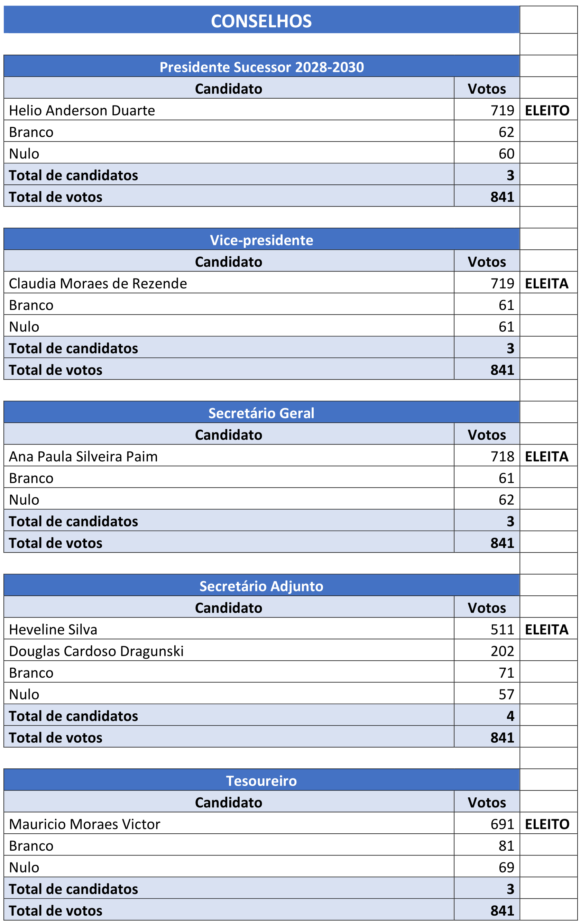The height and width of the screenshot is (924, 580).
Task: Select the Tesoureiro section header
Action: point(261,781)
